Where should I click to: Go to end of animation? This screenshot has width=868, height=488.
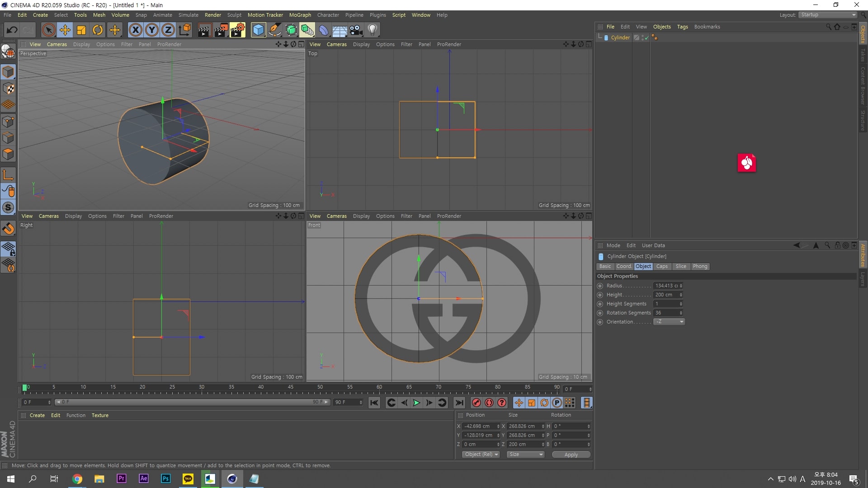[x=459, y=403]
